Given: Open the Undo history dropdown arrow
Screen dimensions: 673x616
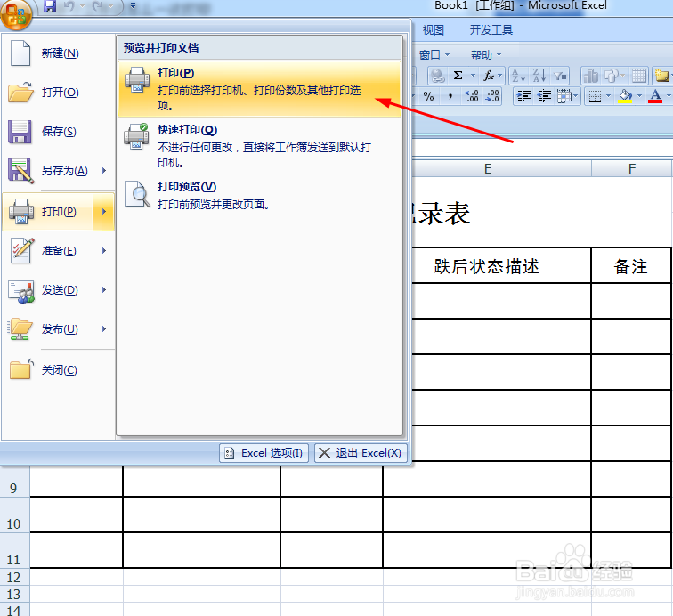Looking at the screenshot, I should click(82, 6).
